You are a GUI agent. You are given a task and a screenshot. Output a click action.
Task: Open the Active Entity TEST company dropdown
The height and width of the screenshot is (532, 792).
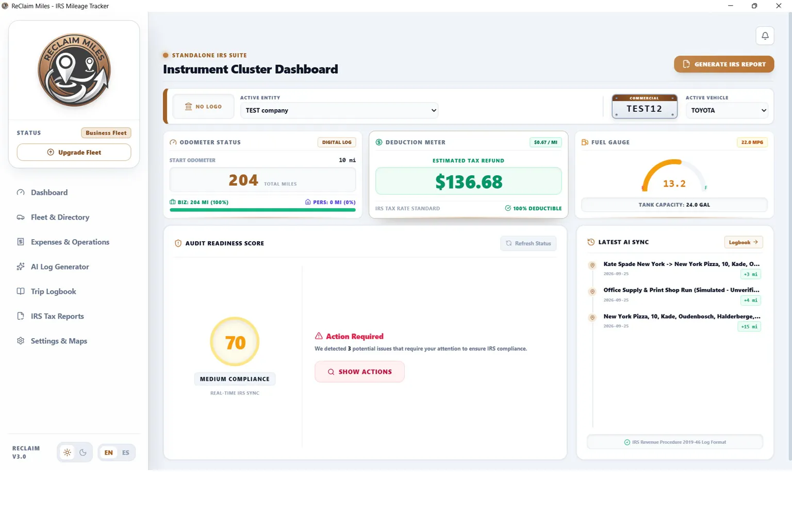coord(339,110)
